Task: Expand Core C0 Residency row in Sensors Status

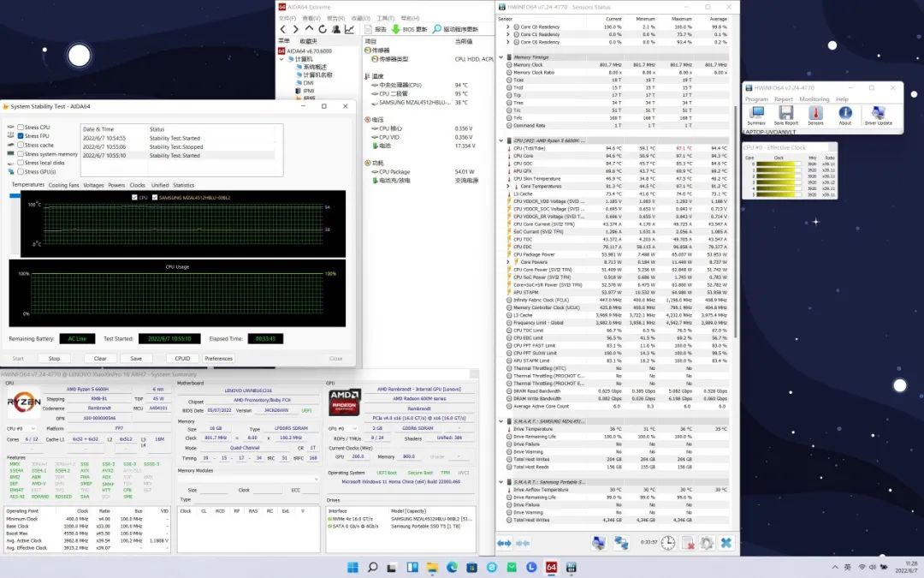Action: coord(508,27)
